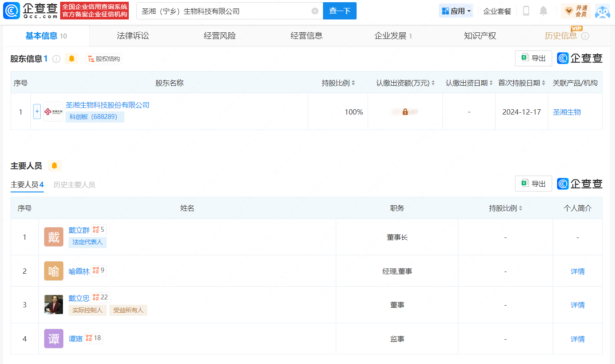
Task: Open 企业套餐 link in header
Action: click(x=497, y=11)
